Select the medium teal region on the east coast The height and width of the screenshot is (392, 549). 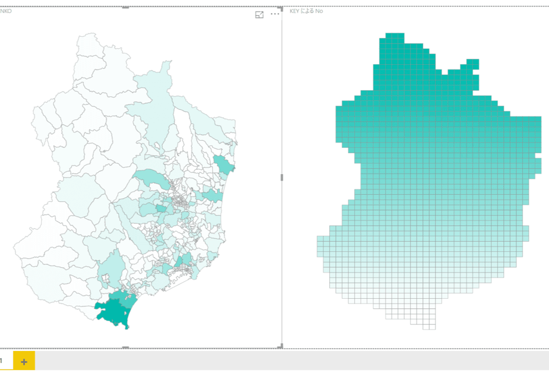223,165
